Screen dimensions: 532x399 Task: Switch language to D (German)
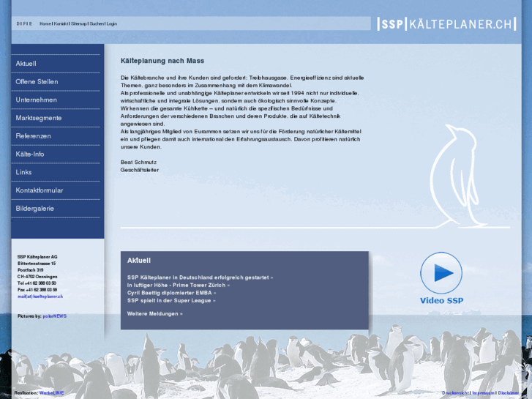[18, 23]
